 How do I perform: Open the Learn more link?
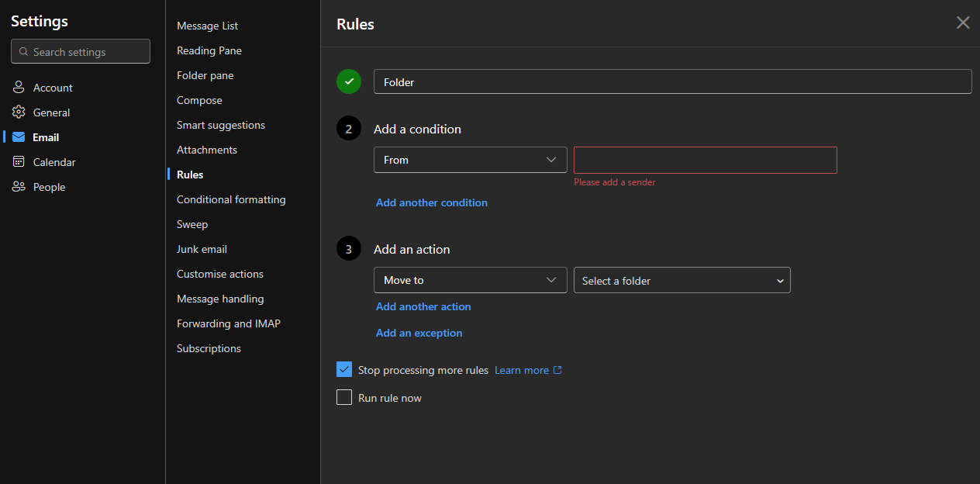(x=522, y=370)
